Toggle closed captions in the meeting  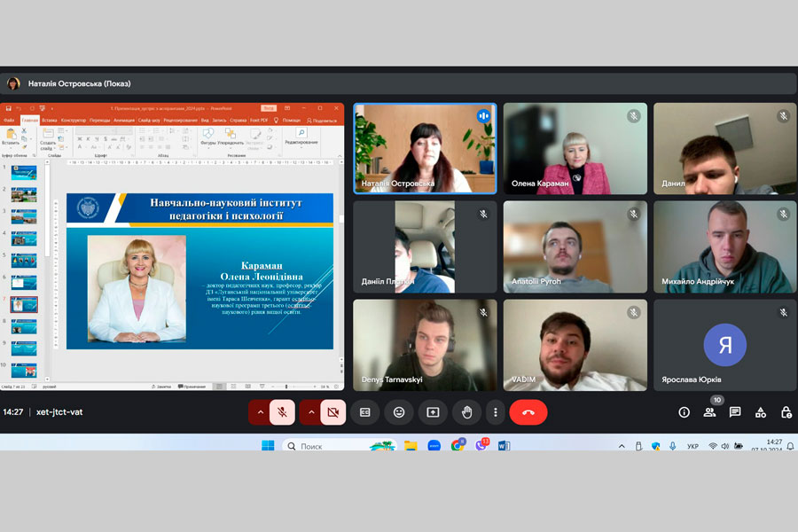(x=365, y=412)
